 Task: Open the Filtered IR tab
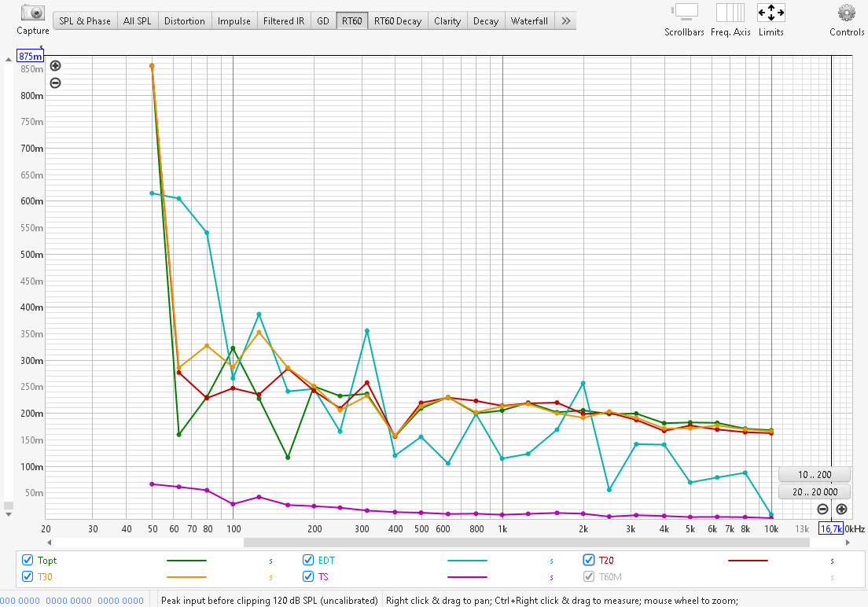(x=283, y=21)
